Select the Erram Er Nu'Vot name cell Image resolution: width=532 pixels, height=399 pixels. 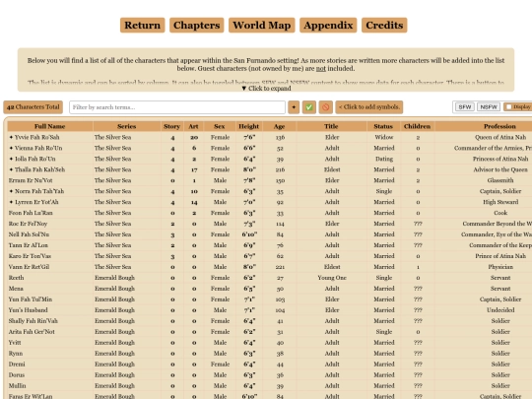(50, 180)
